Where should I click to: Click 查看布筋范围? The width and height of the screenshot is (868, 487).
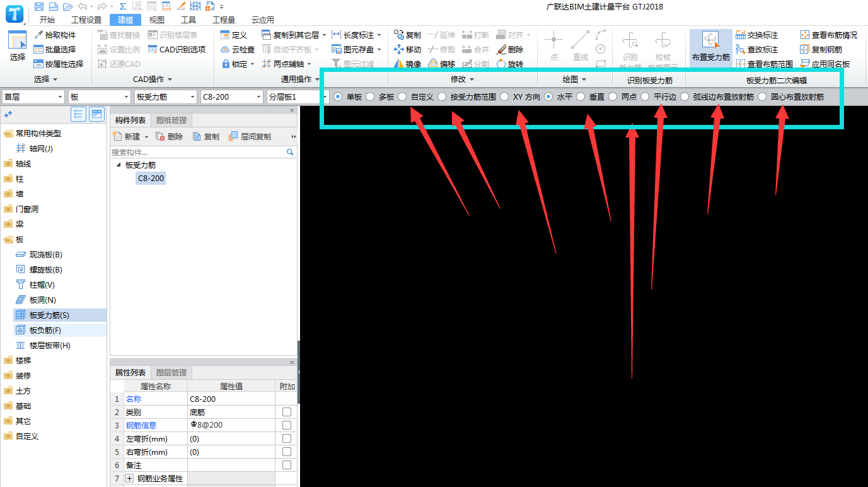765,64
